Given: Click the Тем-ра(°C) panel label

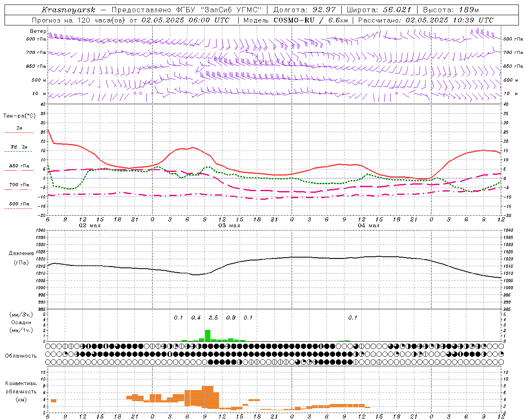Looking at the screenshot, I should pyautogui.click(x=19, y=116).
